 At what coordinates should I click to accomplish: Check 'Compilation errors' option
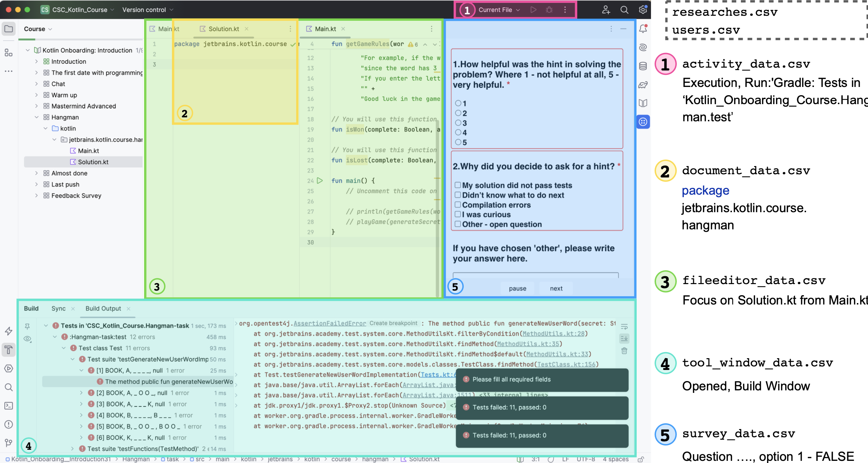458,205
